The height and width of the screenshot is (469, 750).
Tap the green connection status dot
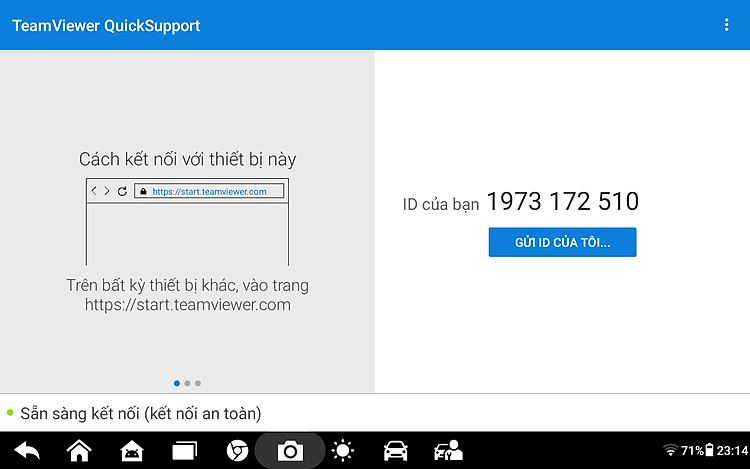pyautogui.click(x=10, y=413)
